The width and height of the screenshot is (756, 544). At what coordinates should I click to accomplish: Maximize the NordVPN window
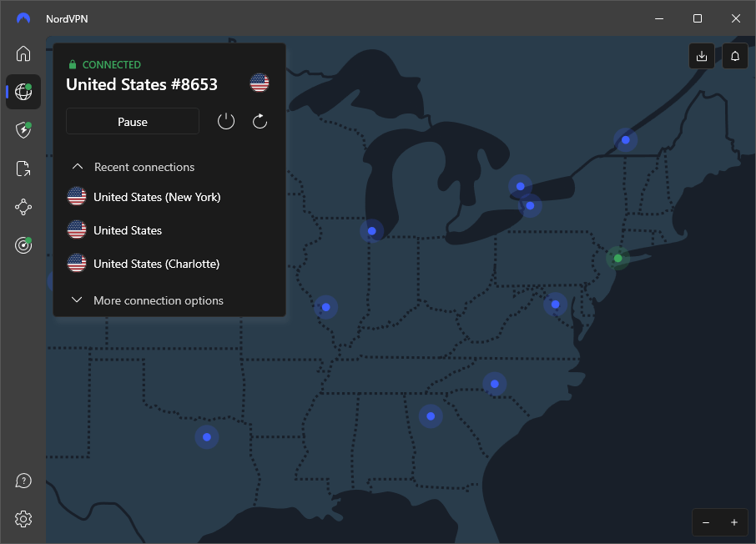click(698, 18)
